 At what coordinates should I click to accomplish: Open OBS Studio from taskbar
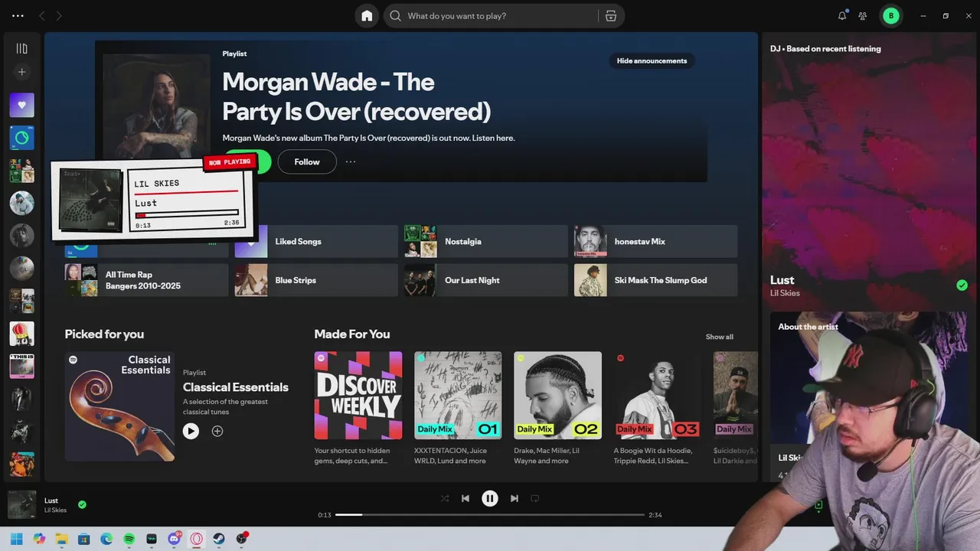point(242,539)
